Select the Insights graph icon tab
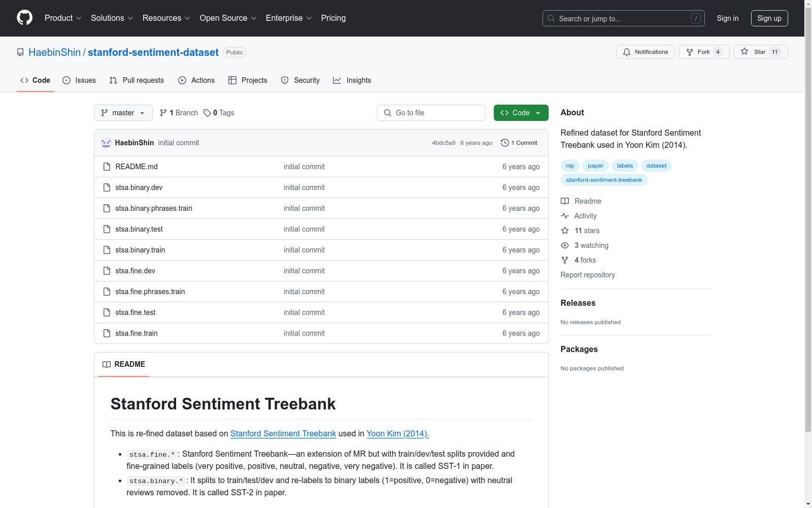 (337, 80)
